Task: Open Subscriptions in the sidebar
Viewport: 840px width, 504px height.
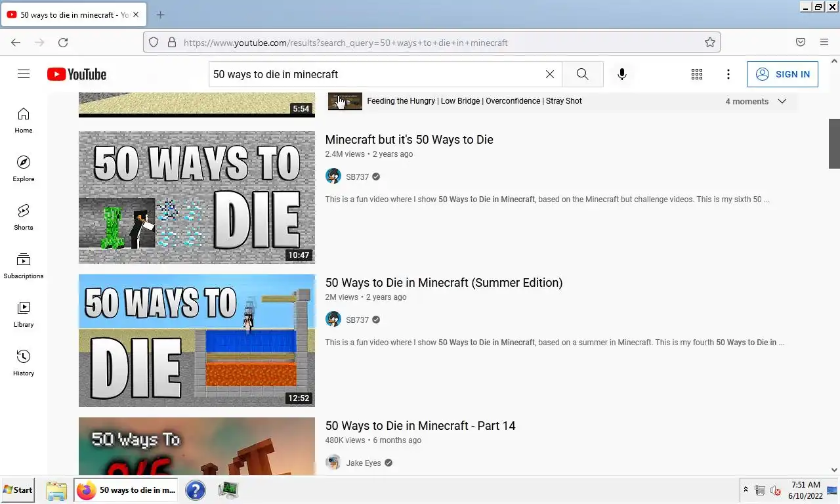Action: [x=24, y=266]
